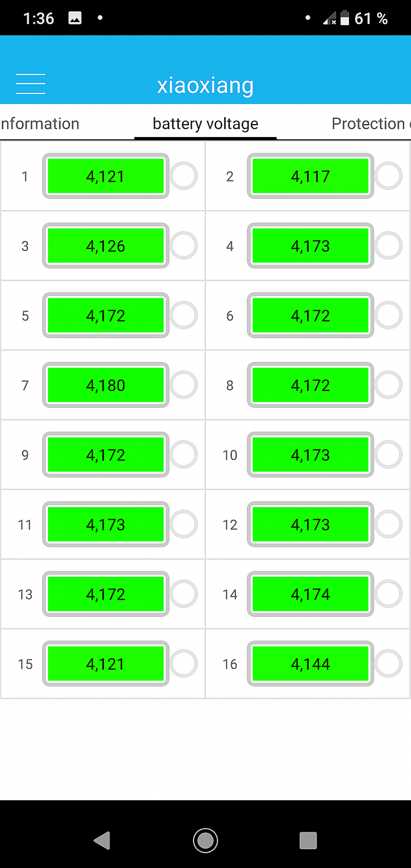Tap the signal strength status icon
Viewport: 411px width, 868px height.
pyautogui.click(x=329, y=19)
